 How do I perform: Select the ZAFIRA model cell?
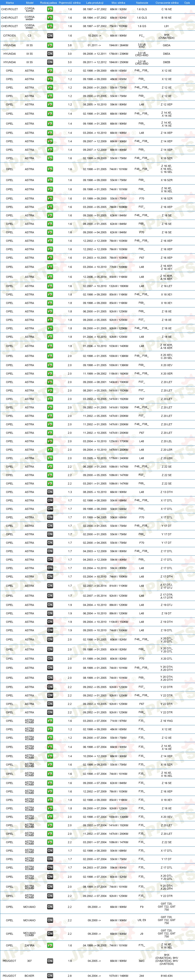29,945
